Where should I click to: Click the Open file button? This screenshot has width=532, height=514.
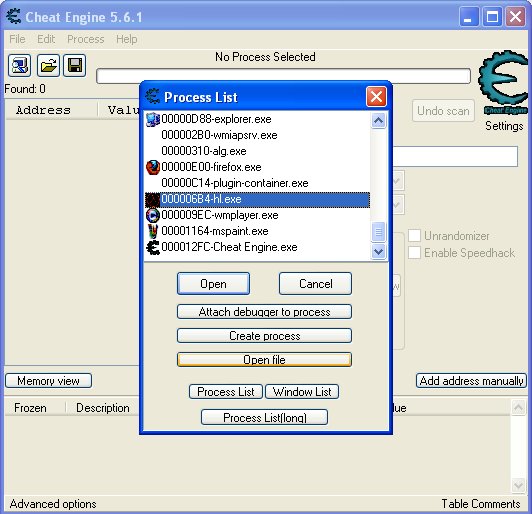(x=264, y=360)
